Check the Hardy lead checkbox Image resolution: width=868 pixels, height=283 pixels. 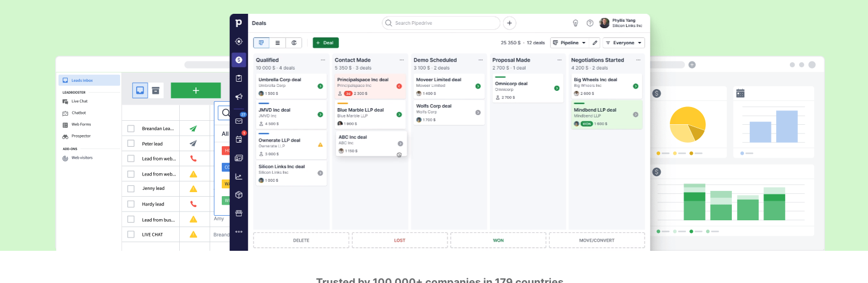coord(130,204)
